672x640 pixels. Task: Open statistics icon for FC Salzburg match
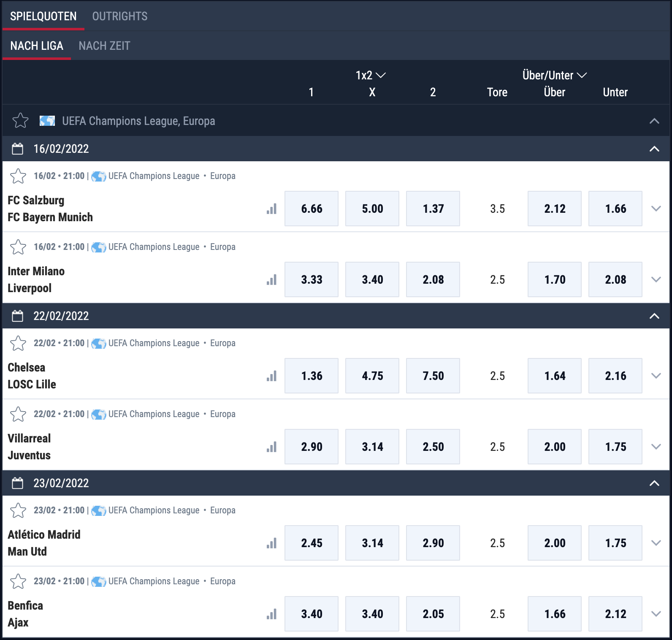point(271,209)
